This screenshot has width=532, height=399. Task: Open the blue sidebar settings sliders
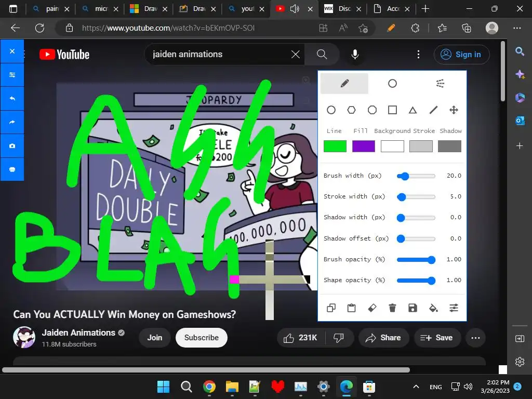[12, 75]
